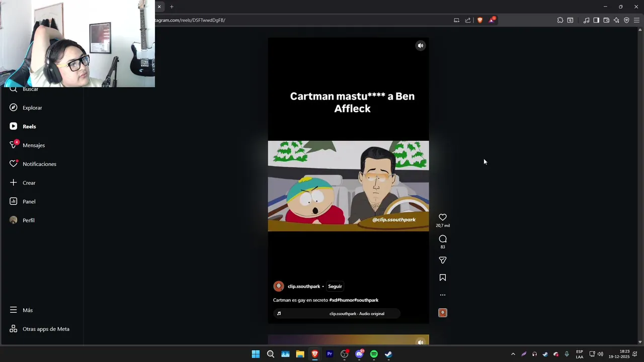Open Brave Rewards triangle icon
644x362 pixels.
[492, 20]
